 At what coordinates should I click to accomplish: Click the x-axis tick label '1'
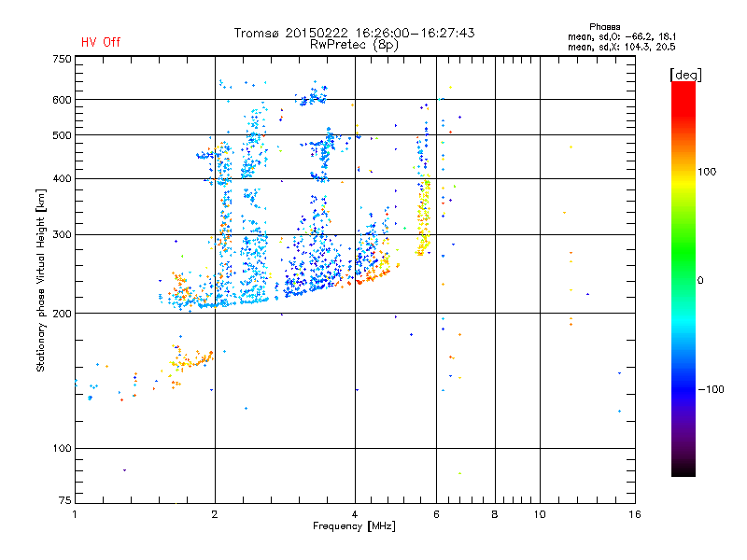(75, 514)
